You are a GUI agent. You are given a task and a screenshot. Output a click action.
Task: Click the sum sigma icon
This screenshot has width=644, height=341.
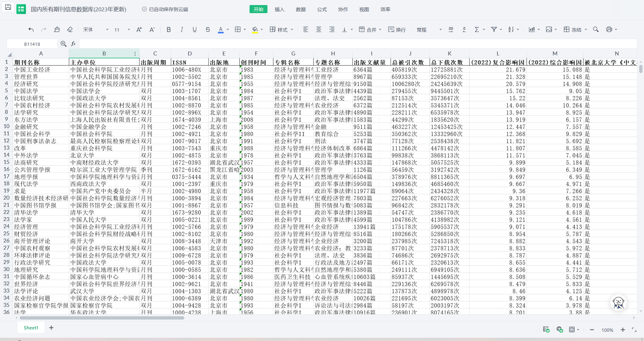pyautogui.click(x=477, y=29)
